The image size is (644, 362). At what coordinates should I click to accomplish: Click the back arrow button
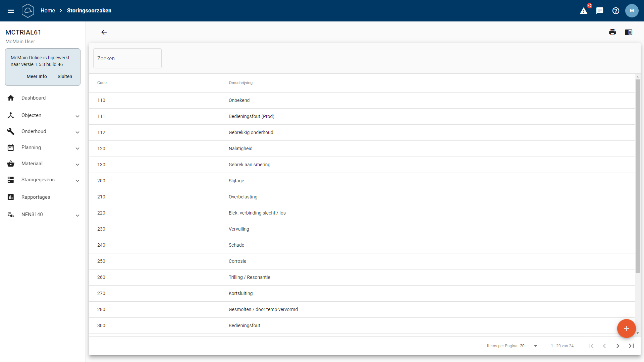(x=104, y=32)
